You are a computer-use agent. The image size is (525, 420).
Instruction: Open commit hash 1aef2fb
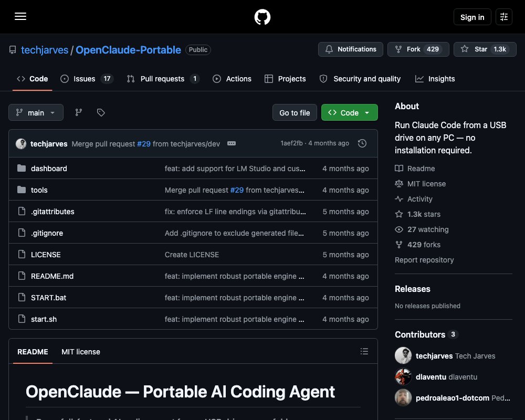click(291, 143)
